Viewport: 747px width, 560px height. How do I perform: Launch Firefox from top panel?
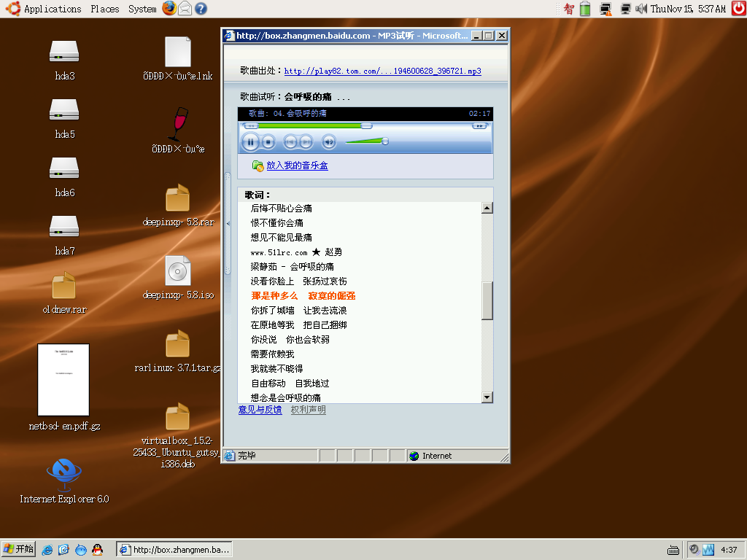click(169, 8)
